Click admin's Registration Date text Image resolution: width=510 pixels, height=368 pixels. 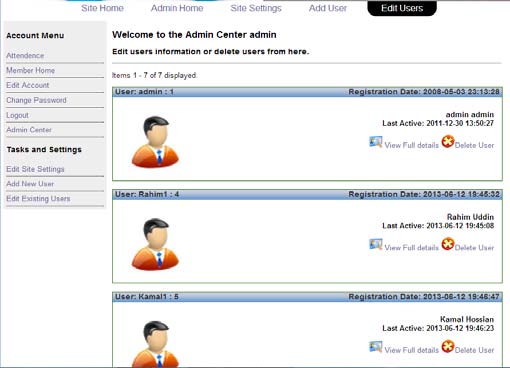point(424,92)
